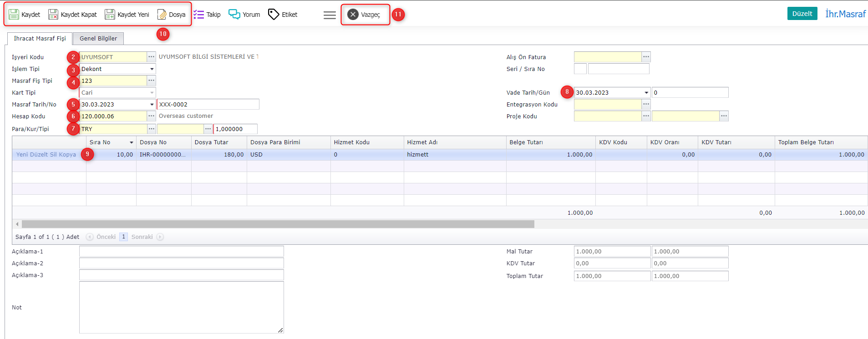868x339 pixels.
Task: Click Kaydet Yeni to save and create new
Action: [127, 15]
